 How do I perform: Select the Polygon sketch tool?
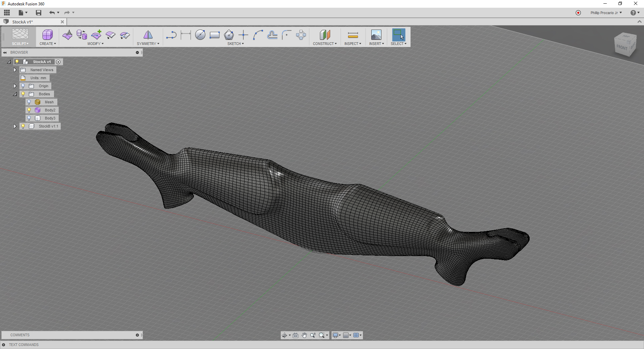tap(229, 35)
